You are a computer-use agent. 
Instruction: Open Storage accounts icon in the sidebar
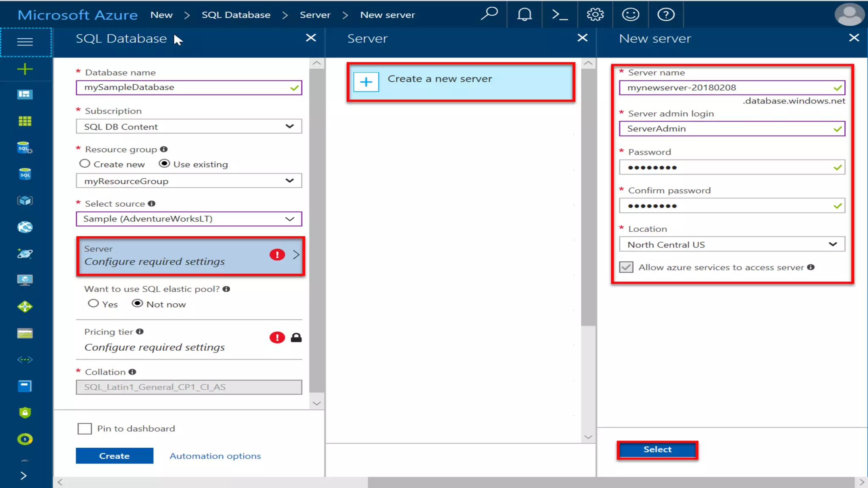click(25, 333)
